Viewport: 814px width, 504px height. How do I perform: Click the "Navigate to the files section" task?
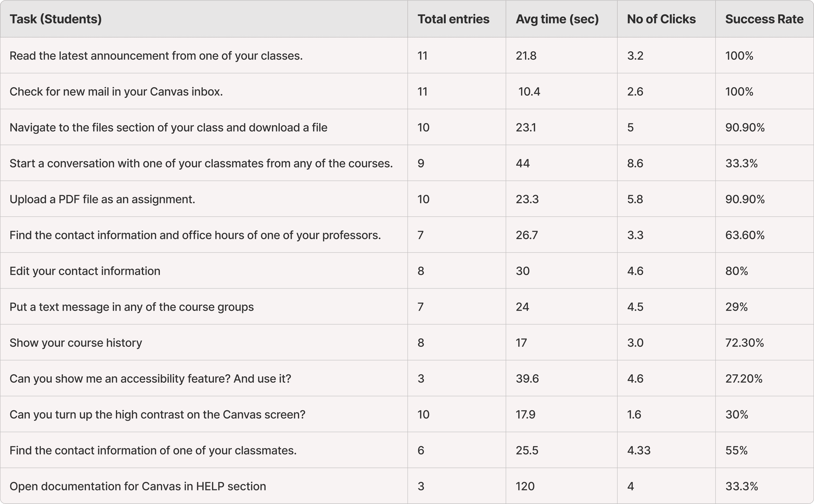pyautogui.click(x=168, y=127)
